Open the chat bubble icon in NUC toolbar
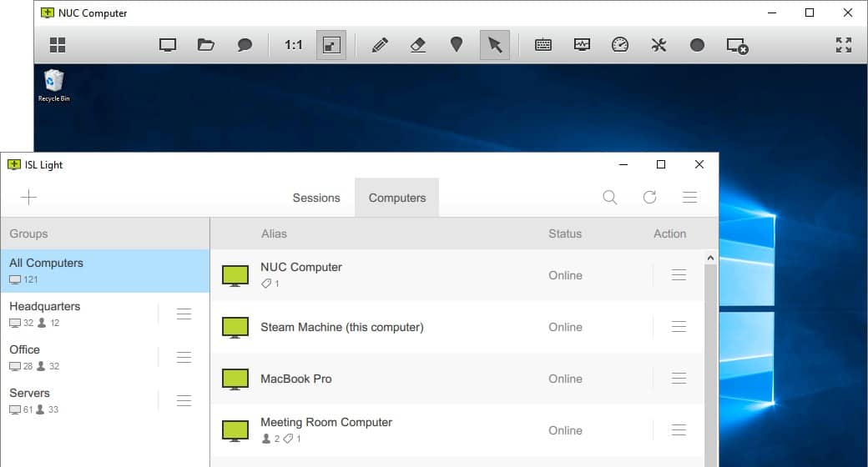This screenshot has height=467, width=868. point(245,45)
